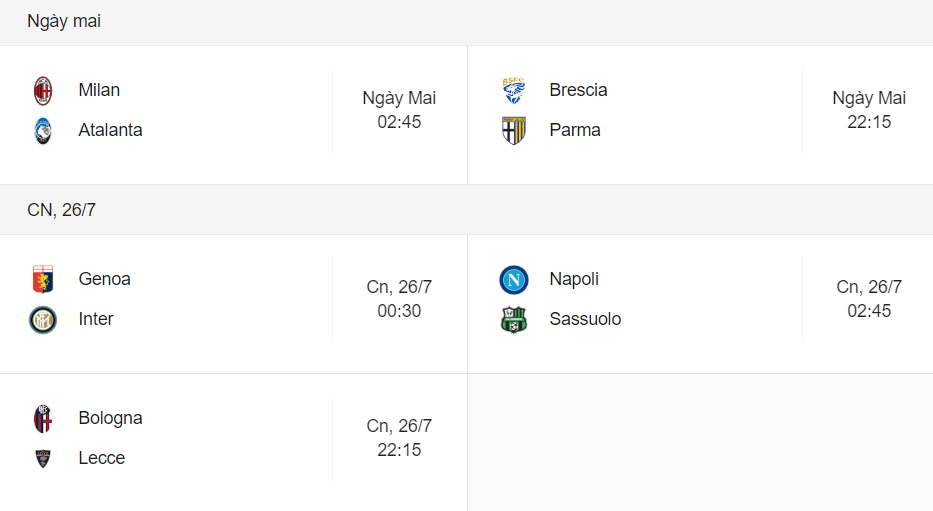Click the CN, 26/7 date header
The height and width of the screenshot is (511, 933).
(x=61, y=209)
